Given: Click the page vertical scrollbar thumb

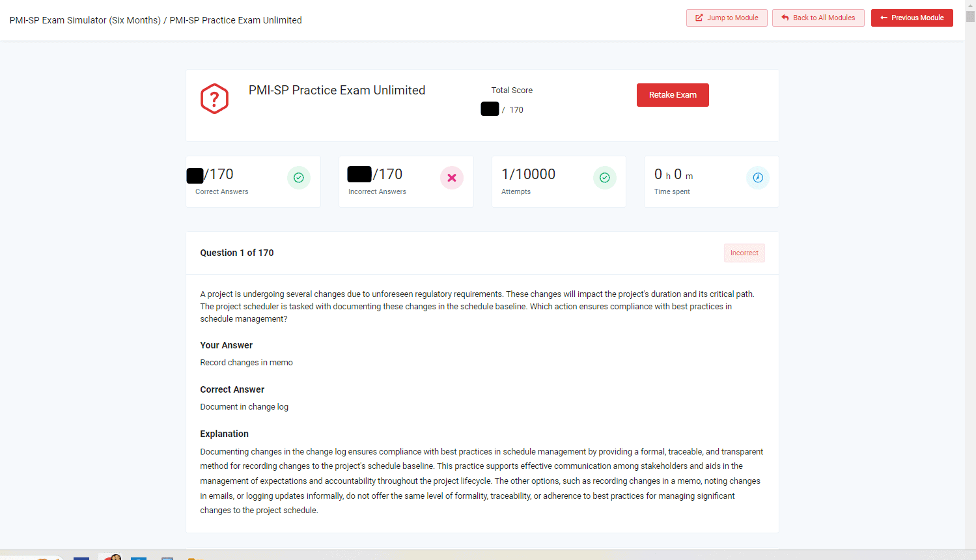Looking at the screenshot, I should 970,17.
